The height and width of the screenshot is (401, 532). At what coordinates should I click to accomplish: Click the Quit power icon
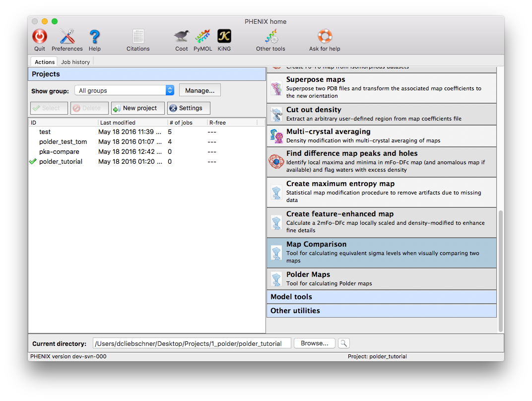click(40, 37)
